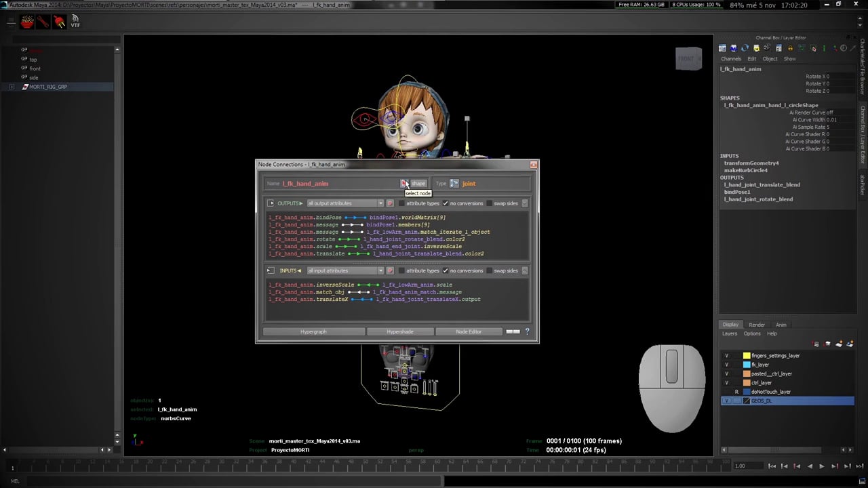The width and height of the screenshot is (868, 488).
Task: Click the red icon beside all input attributes
Action: [x=390, y=270]
